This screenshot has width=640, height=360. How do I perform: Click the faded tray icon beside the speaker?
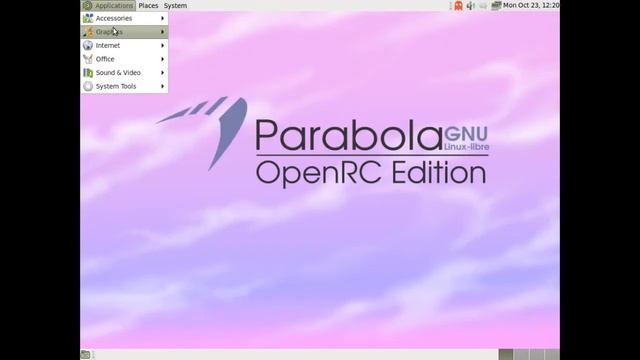point(483,5)
